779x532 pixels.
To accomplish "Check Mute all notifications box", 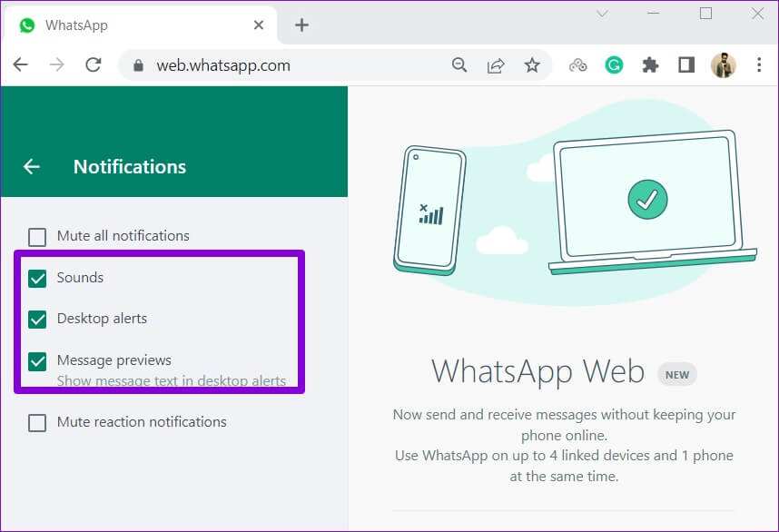I will pos(37,237).
